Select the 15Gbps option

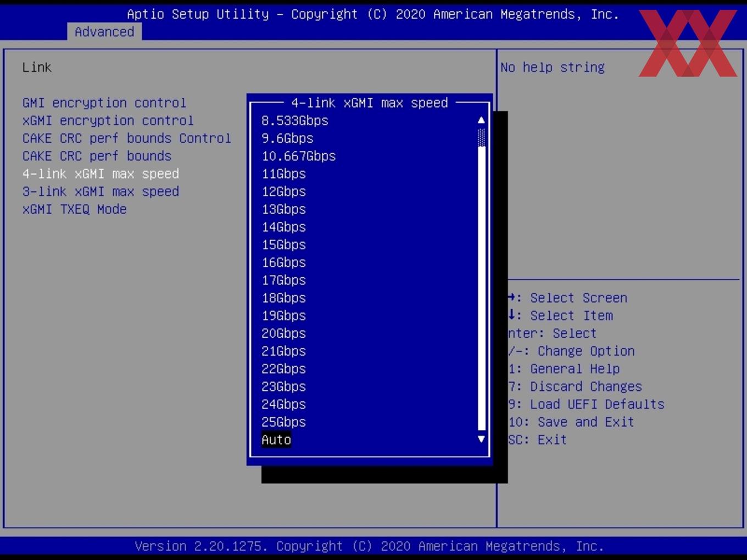click(x=283, y=245)
